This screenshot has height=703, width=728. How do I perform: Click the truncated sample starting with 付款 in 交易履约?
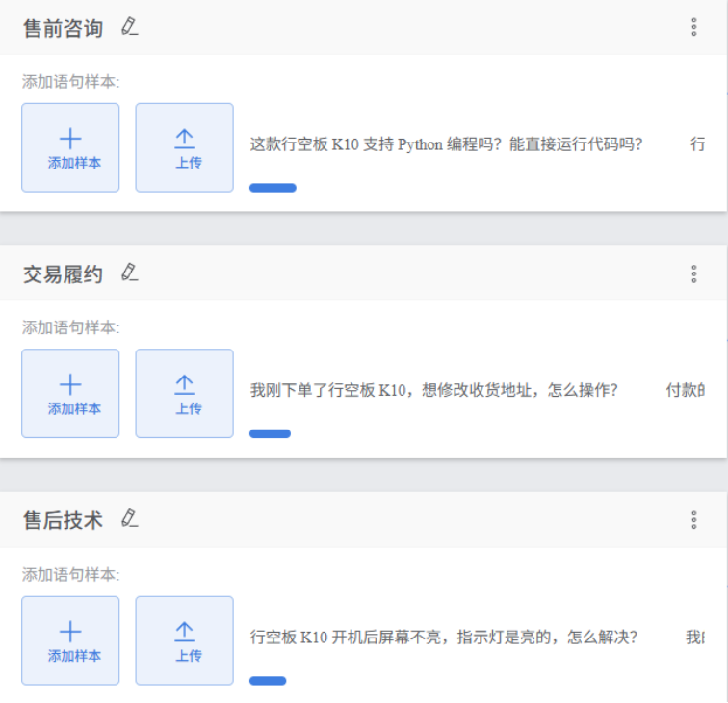pyautogui.click(x=685, y=390)
